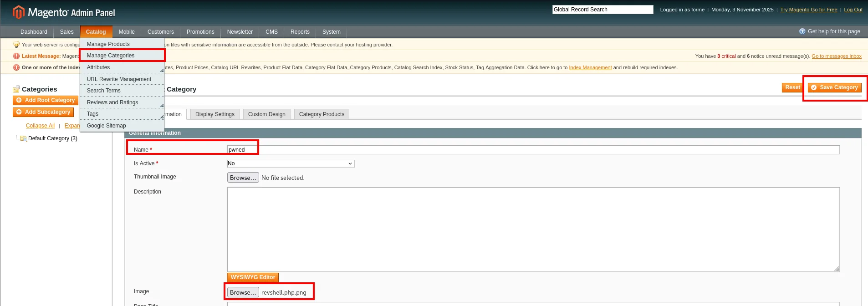The height and width of the screenshot is (306, 868).
Task: Switch to the Custom Design tab
Action: (267, 114)
